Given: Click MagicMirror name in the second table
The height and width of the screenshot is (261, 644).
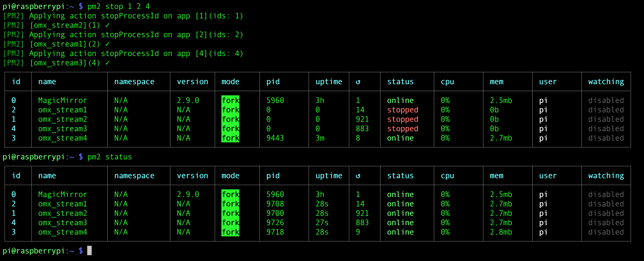Looking at the screenshot, I should [63, 195].
